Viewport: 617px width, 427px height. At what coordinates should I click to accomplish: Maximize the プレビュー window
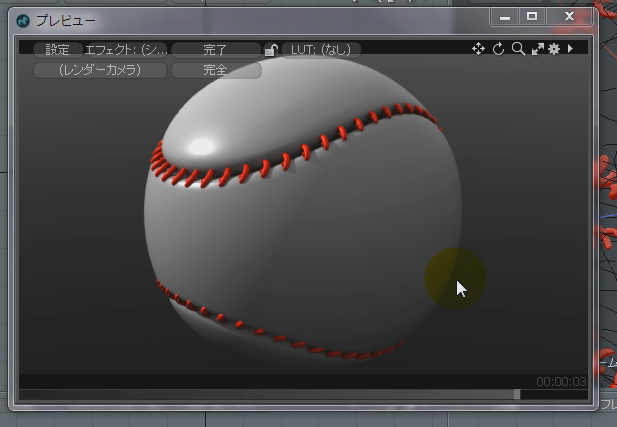point(532,17)
